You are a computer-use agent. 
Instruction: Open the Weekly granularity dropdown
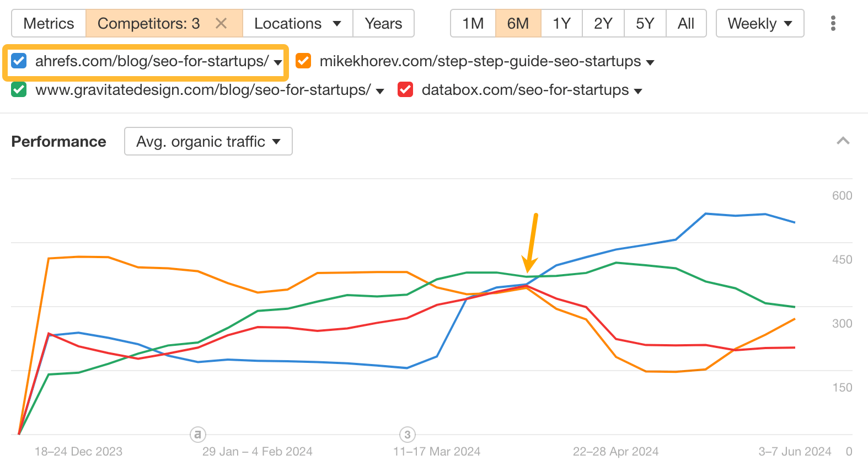tap(759, 23)
